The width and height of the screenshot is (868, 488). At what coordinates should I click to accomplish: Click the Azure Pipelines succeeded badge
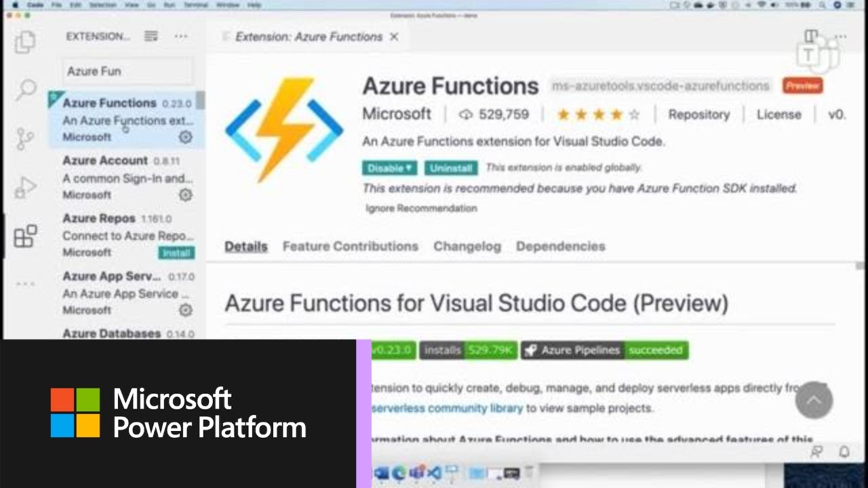tap(605, 350)
